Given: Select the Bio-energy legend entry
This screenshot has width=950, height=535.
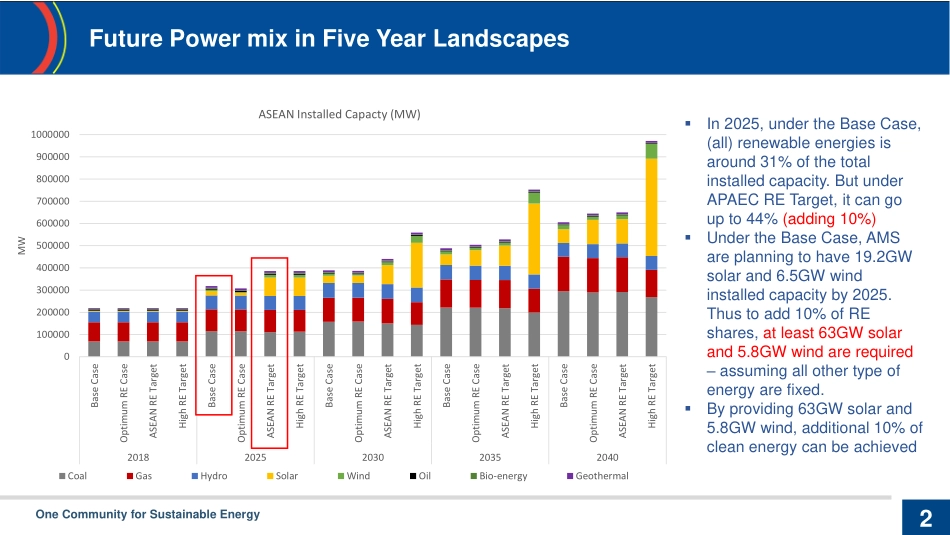Looking at the screenshot, I should point(503,476).
